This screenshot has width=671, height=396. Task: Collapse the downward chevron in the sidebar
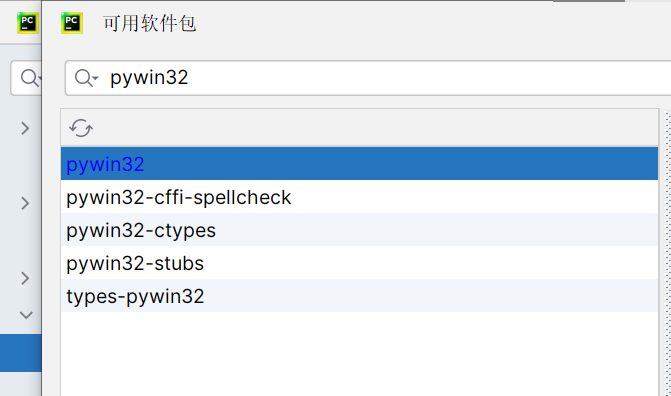point(26,315)
